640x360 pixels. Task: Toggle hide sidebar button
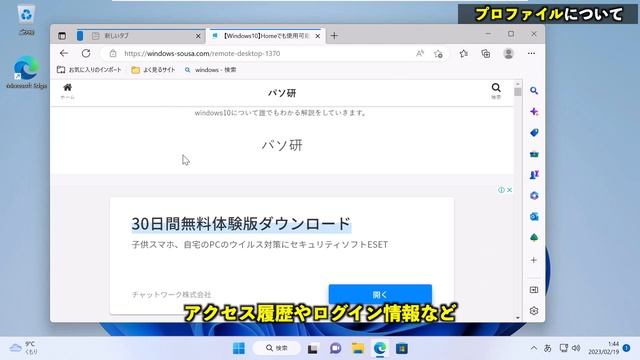533,290
